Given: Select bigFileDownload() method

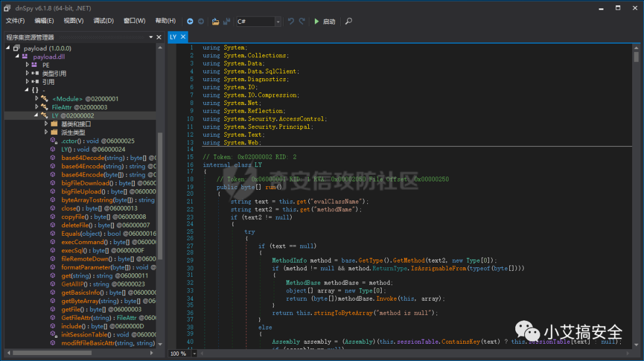Looking at the screenshot, I should [x=109, y=183].
